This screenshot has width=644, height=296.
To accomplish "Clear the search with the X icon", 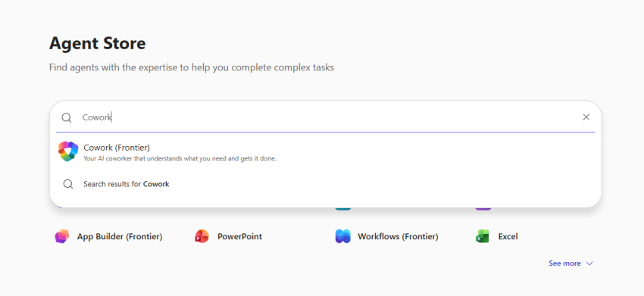I will coord(586,117).
